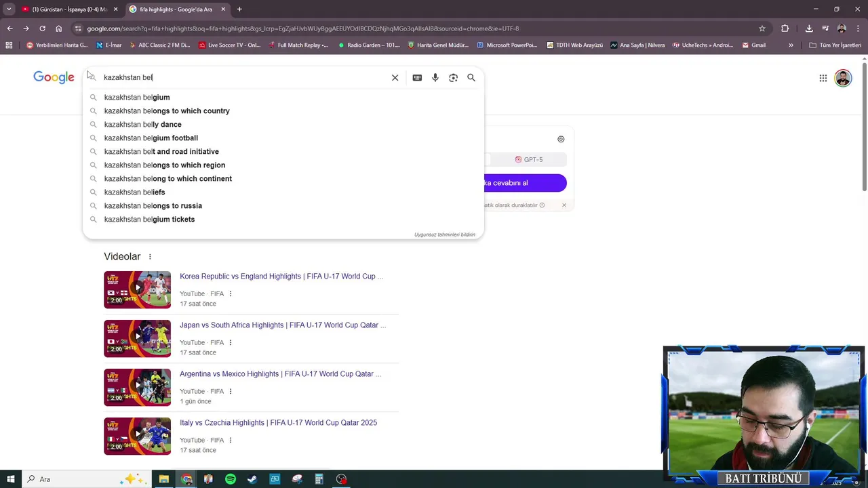Open options menu for Japan vs South Africa video
This screenshot has height=488, width=868.
(231, 342)
